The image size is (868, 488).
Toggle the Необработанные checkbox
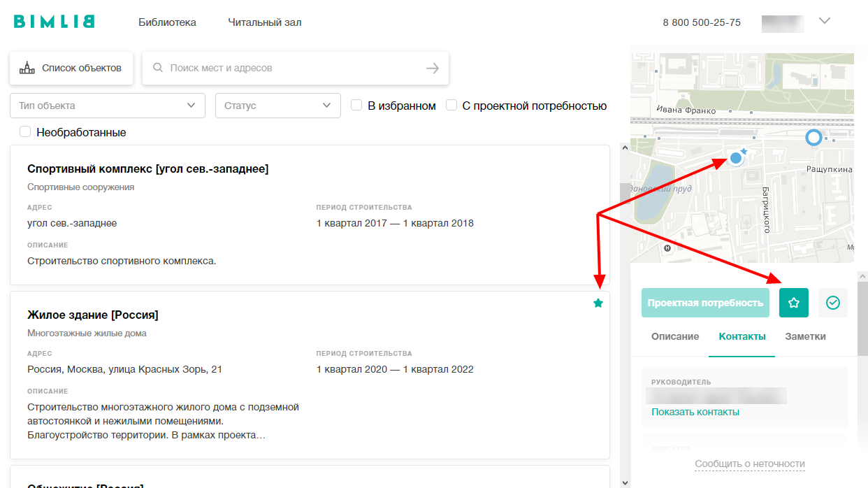[x=26, y=131]
